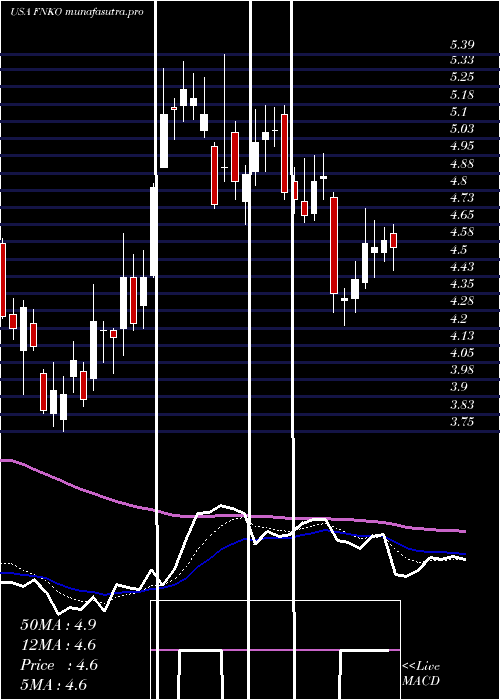Click the 4.8 price axis label
Image resolution: width=500 pixels, height=700 pixels.
pos(459,181)
